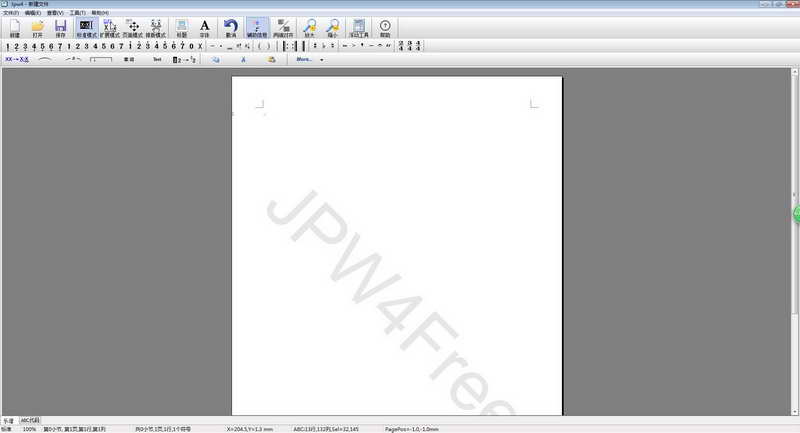Click the vertical scrollbar up arrow

tap(795, 72)
